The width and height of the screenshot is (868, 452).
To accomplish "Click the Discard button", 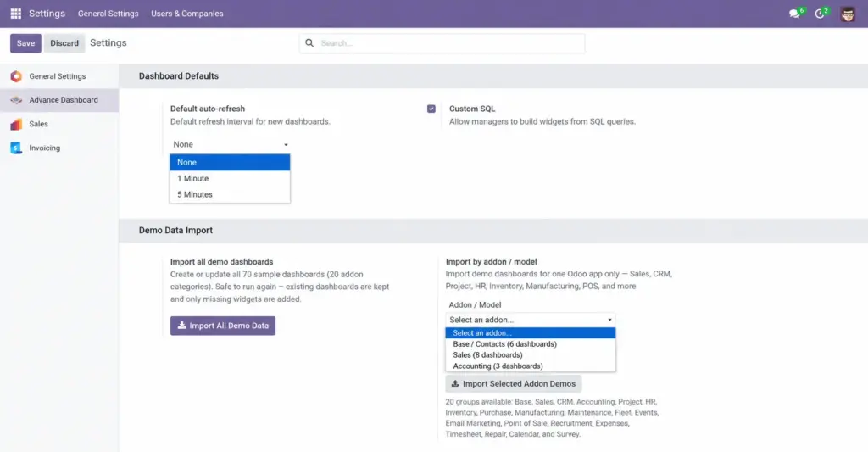I will pos(64,43).
